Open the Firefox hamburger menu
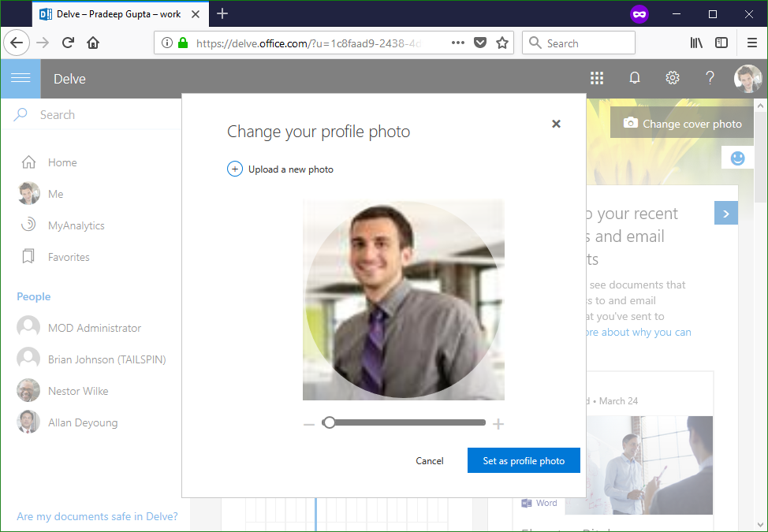This screenshot has width=768, height=532. 751,43
